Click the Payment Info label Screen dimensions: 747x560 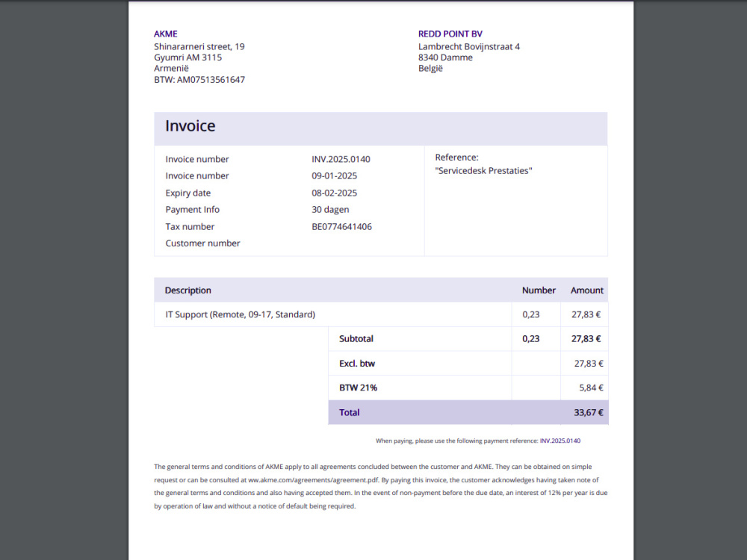(192, 210)
